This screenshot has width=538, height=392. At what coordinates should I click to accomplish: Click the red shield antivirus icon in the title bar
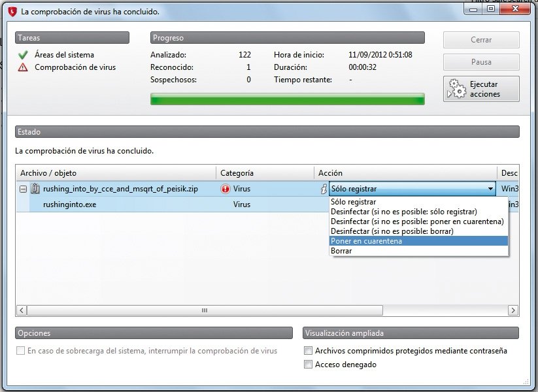(12, 12)
